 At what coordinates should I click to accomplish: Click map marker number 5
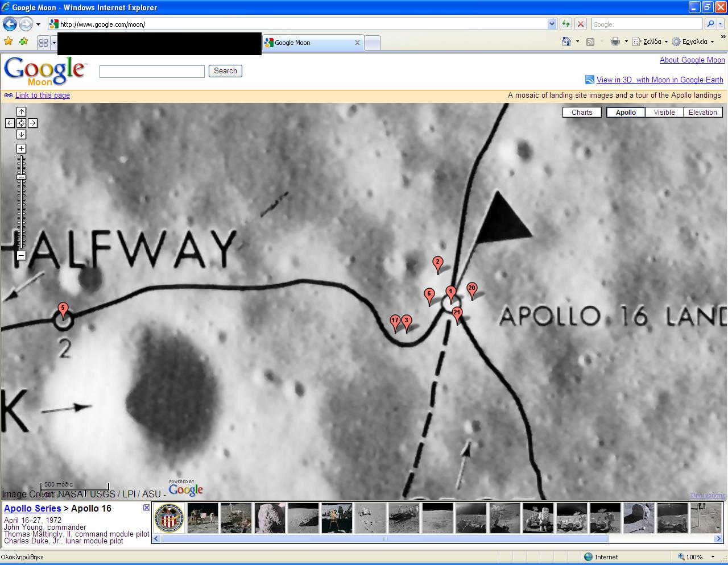click(x=63, y=311)
